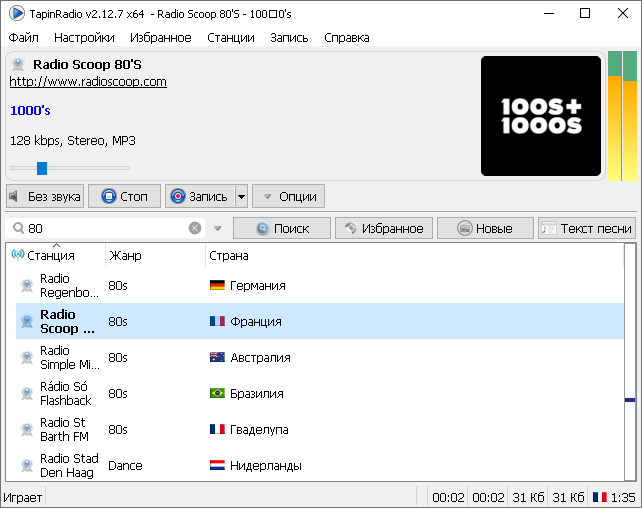The height and width of the screenshot is (508, 642).
Task: Click the 128 kbps, Stereo, MP3 info text
Action: click(72, 140)
